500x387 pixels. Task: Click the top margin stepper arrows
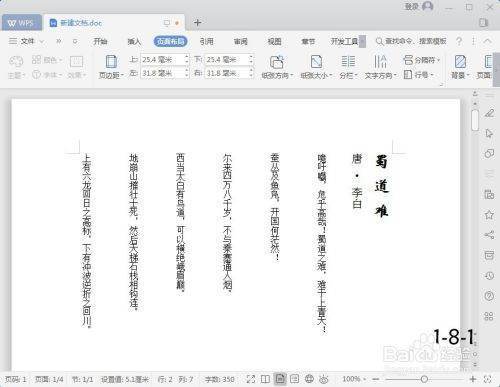coord(187,60)
